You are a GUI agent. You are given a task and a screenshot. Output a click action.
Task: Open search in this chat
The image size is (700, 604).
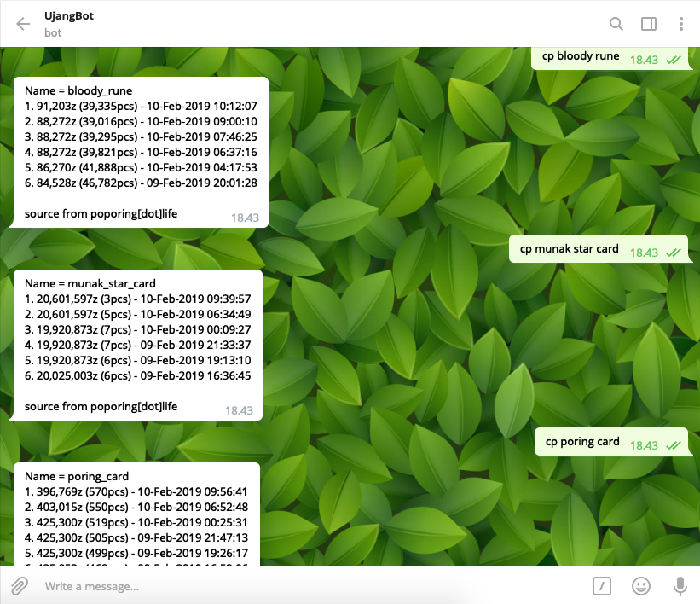616,24
